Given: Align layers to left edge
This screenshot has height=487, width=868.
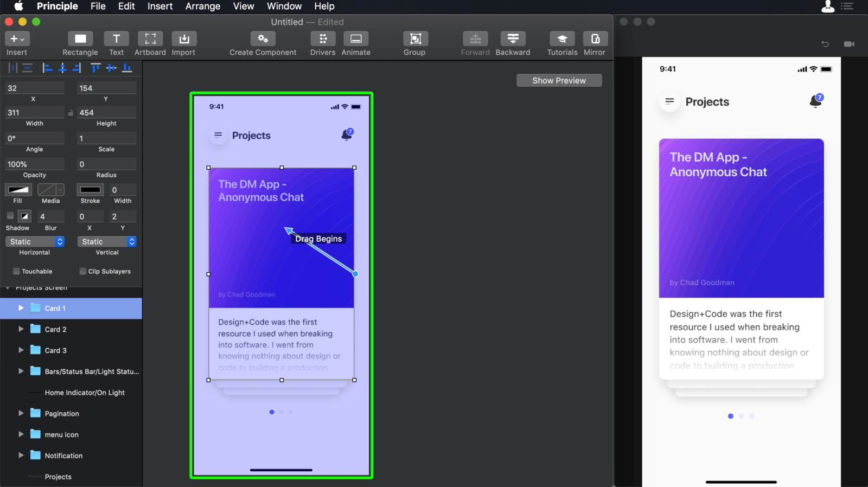Looking at the screenshot, I should tap(47, 68).
